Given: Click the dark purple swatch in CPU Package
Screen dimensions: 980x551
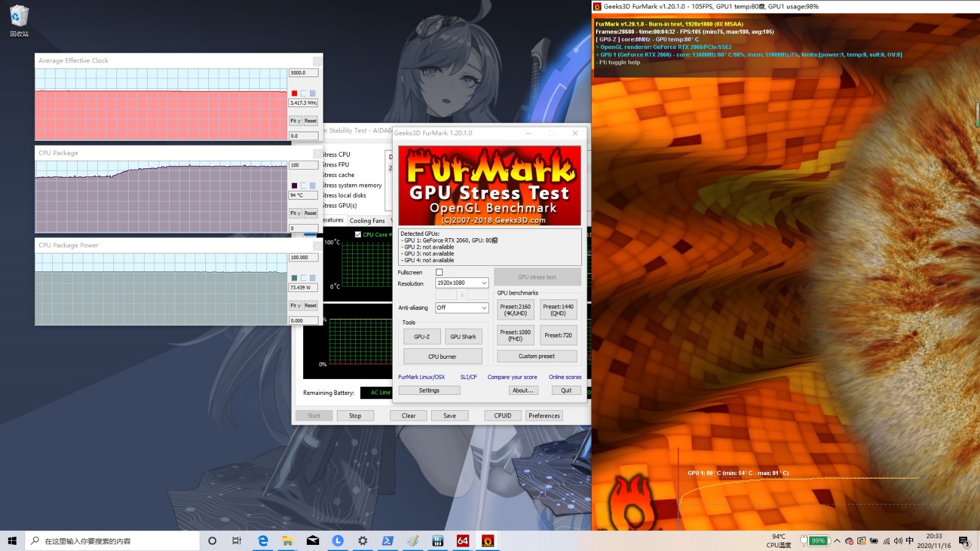Looking at the screenshot, I should 294,186.
